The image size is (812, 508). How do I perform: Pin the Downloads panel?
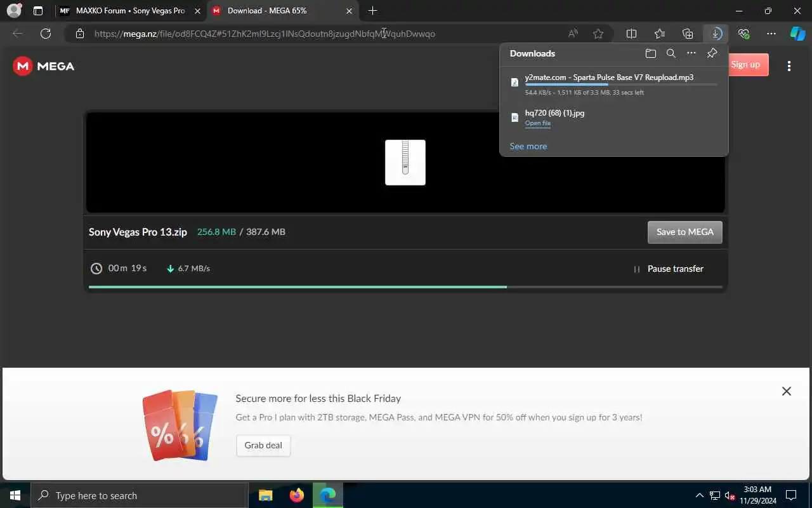pyautogui.click(x=712, y=53)
